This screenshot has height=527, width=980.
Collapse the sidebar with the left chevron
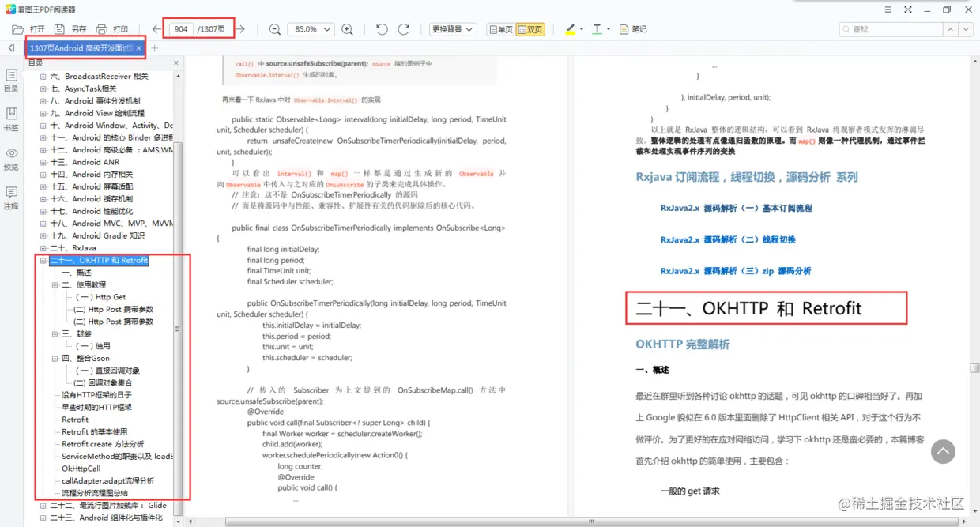(x=11, y=48)
